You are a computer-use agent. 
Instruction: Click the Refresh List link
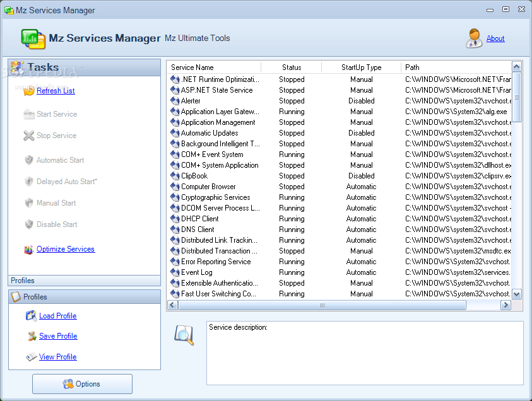(56, 91)
